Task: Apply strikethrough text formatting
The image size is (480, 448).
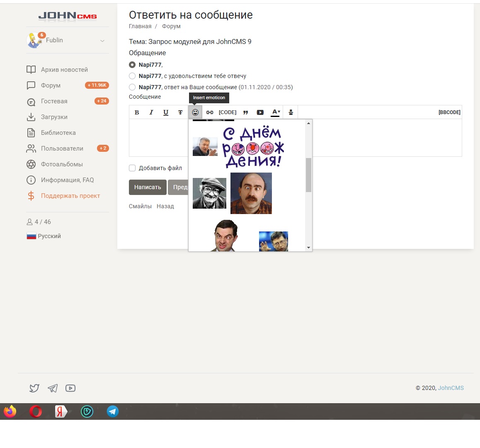Action: pos(180,112)
